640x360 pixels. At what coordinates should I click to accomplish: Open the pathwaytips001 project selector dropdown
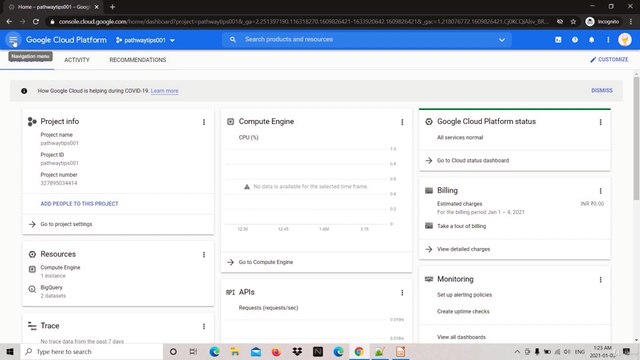[145, 40]
